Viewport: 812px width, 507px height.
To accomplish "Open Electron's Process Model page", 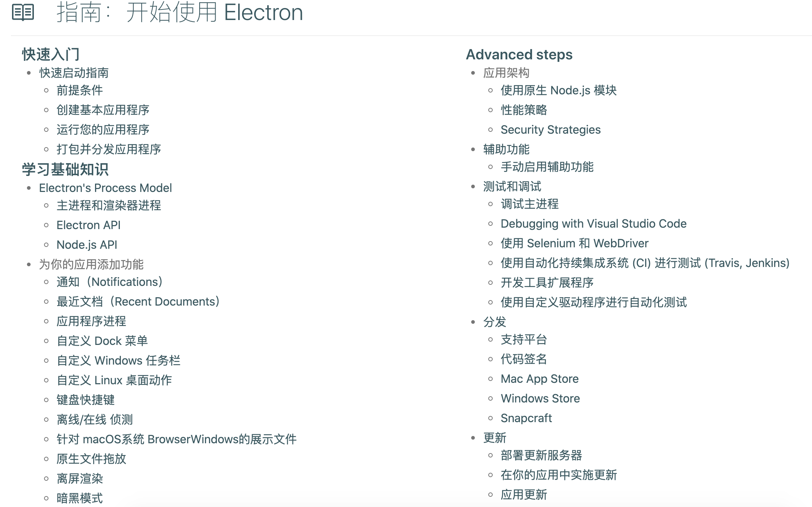I will click(x=105, y=188).
